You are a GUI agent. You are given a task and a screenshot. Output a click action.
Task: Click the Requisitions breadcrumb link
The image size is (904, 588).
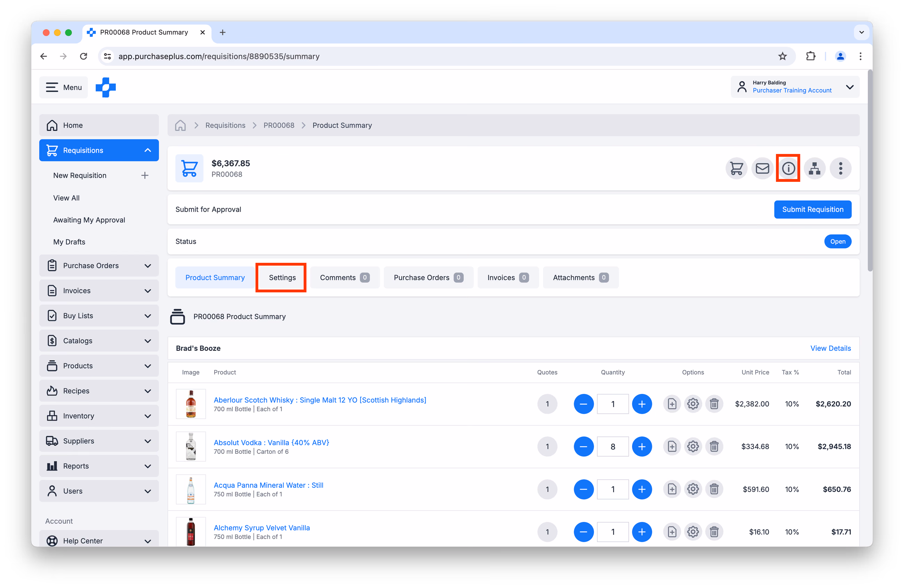coord(225,125)
